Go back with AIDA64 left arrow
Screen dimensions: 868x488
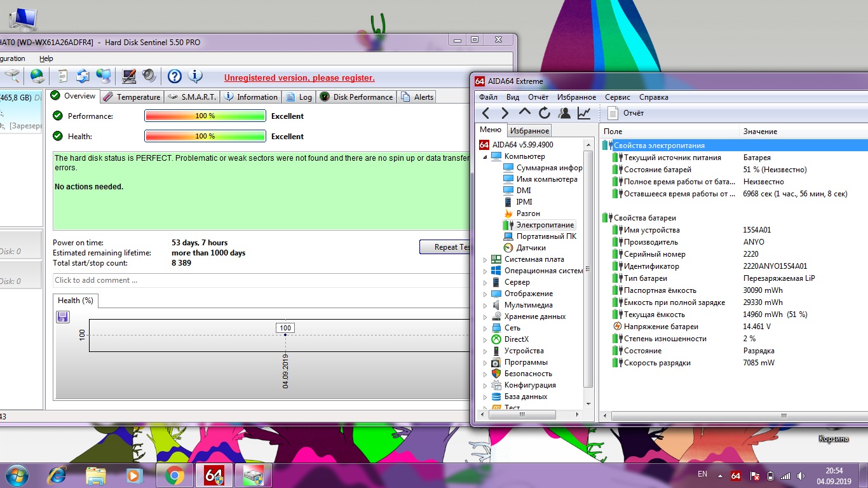486,113
